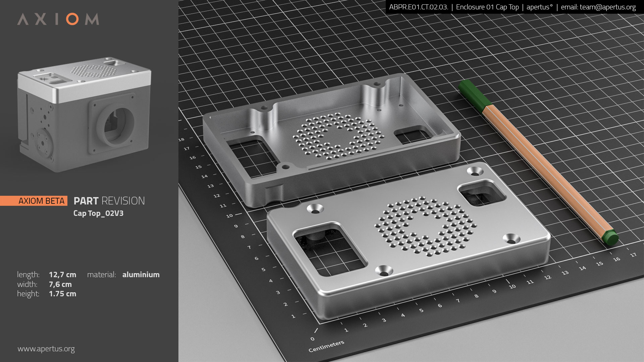Click the Centimeters ruler label
644x362 pixels.
pos(326,346)
